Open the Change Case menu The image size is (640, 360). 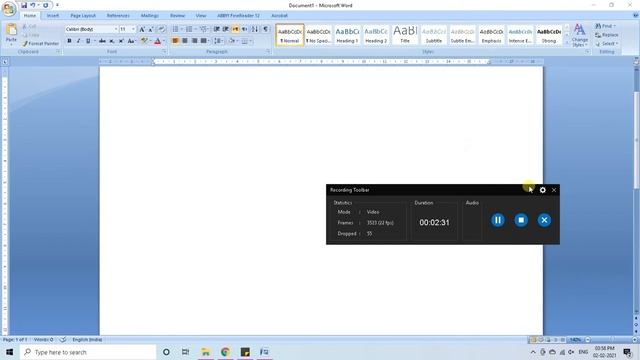pos(131,41)
